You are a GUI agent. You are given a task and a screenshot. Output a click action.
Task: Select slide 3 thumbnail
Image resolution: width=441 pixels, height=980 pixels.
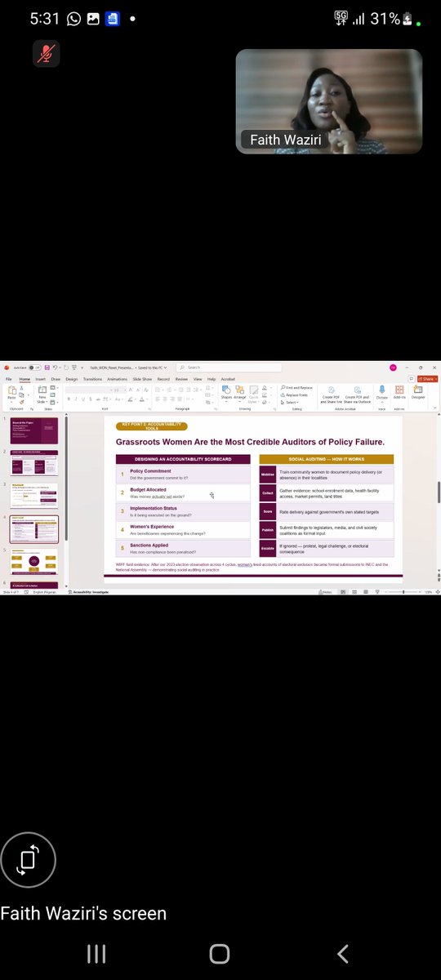[x=33, y=497]
